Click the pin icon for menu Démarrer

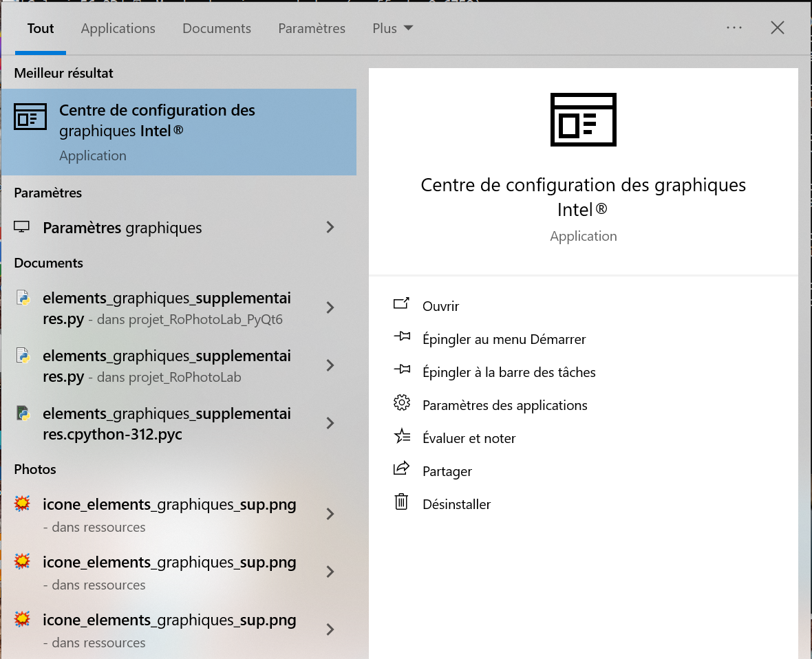[x=402, y=336]
